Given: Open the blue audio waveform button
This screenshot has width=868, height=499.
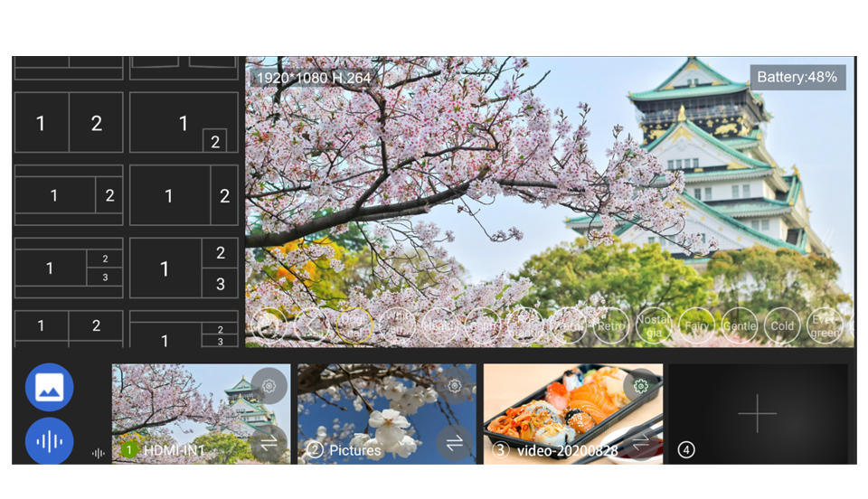Looking at the screenshot, I should [x=50, y=441].
